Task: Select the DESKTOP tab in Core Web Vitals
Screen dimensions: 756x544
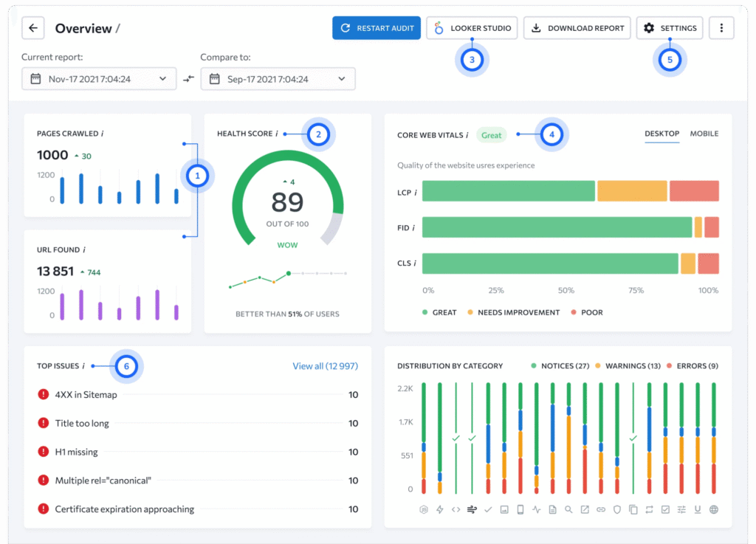Action: 661,134
